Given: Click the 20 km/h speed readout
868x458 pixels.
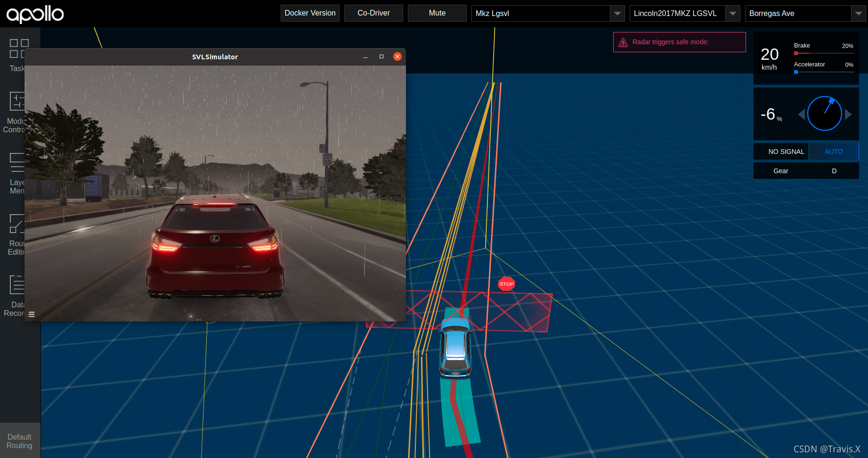Looking at the screenshot, I should click(770, 58).
